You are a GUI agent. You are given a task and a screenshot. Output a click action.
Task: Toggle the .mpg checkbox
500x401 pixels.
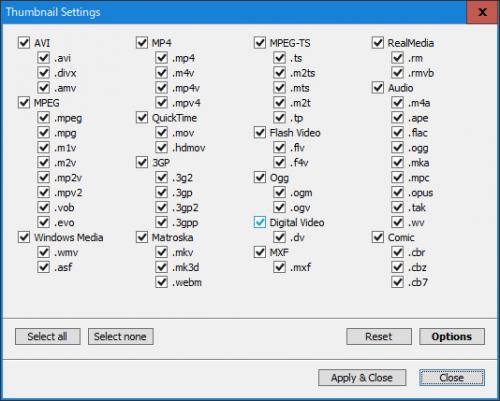tap(44, 133)
